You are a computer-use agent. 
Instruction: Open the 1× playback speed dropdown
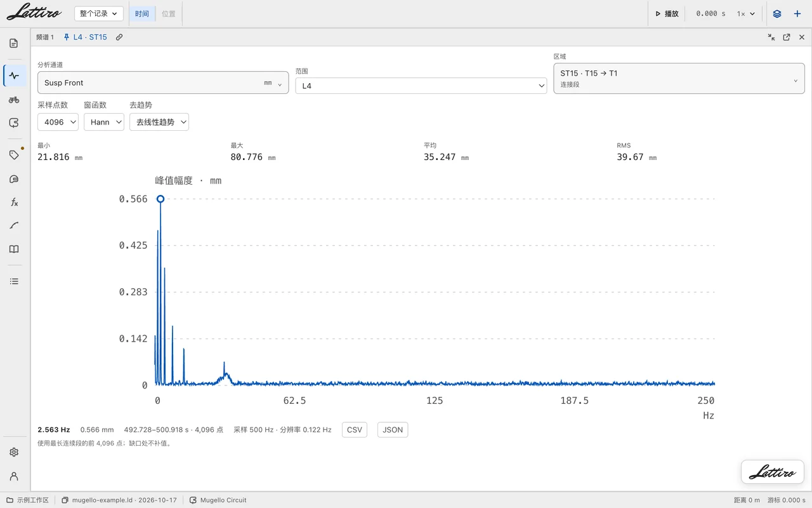[x=746, y=13]
